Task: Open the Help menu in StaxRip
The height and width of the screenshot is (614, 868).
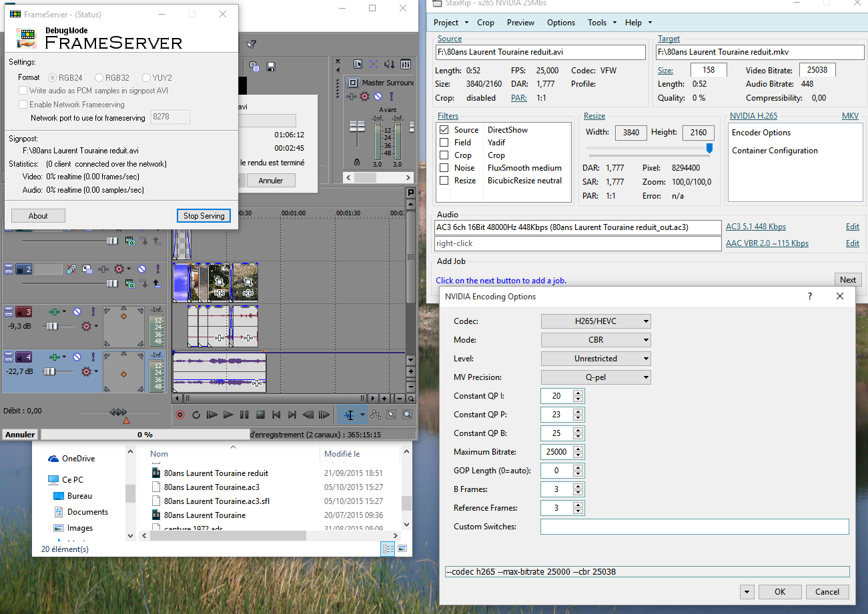Action: 637,23
